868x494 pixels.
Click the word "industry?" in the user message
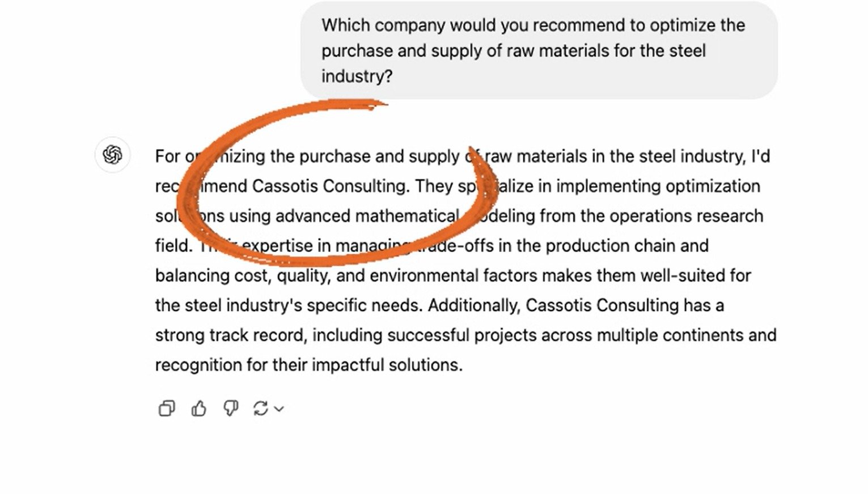pos(357,76)
